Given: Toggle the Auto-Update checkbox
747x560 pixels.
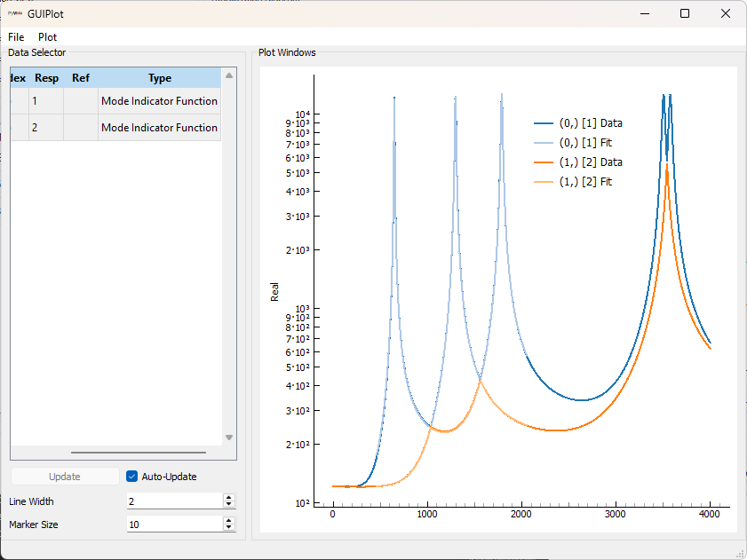Looking at the screenshot, I should pos(132,477).
